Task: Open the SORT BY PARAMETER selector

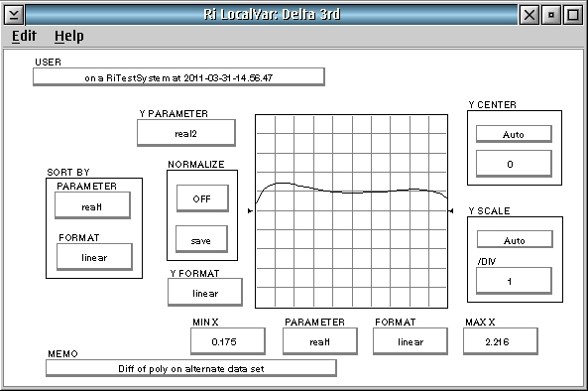Action: (92, 205)
